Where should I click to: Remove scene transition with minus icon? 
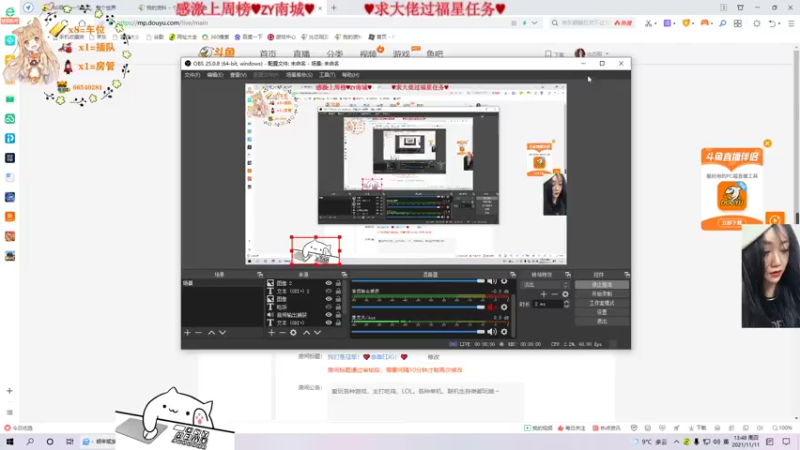555,294
